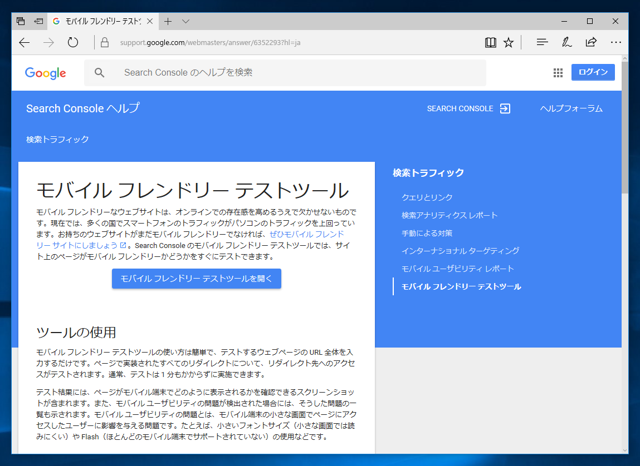Click the ツールの使用 heading
The image size is (640, 466).
[76, 332]
